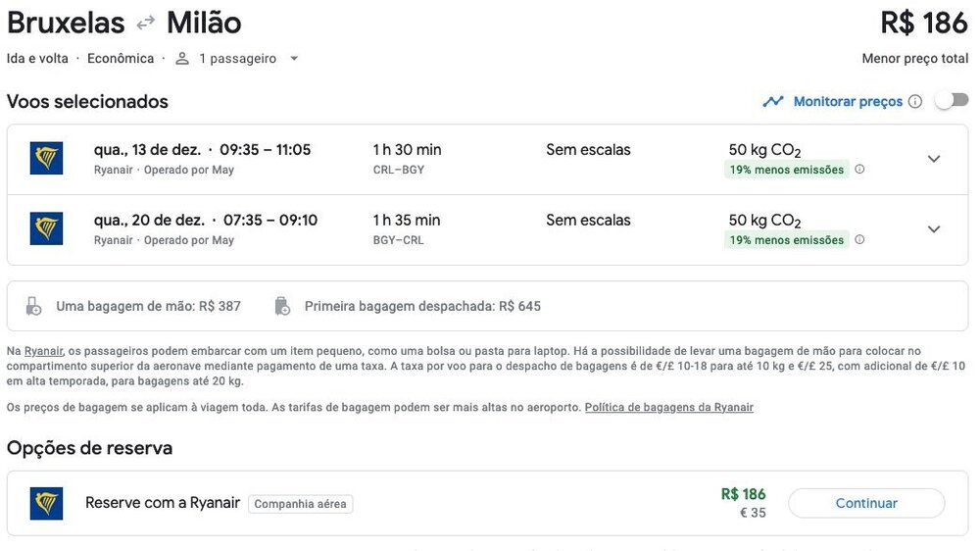Click the Monitorar preços label

point(848,101)
